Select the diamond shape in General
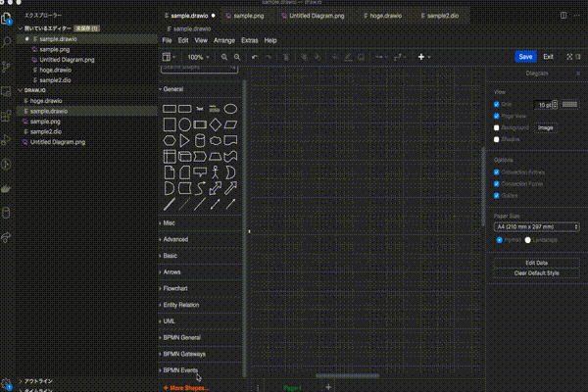The height and width of the screenshot is (392, 588). coord(216,124)
